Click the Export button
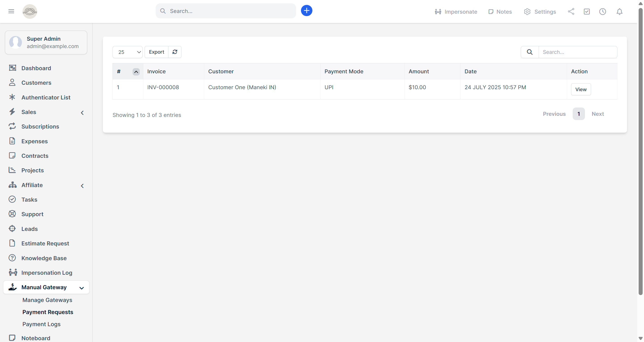The height and width of the screenshot is (342, 644). point(157,52)
